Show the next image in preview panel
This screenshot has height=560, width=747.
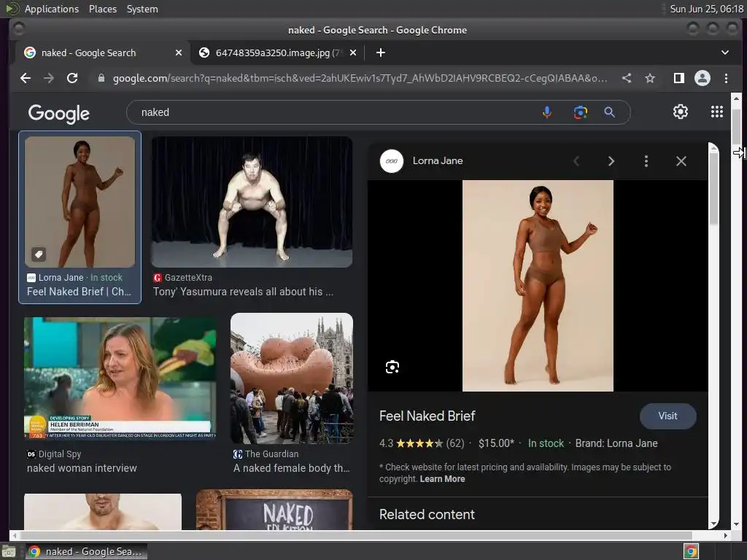(611, 161)
